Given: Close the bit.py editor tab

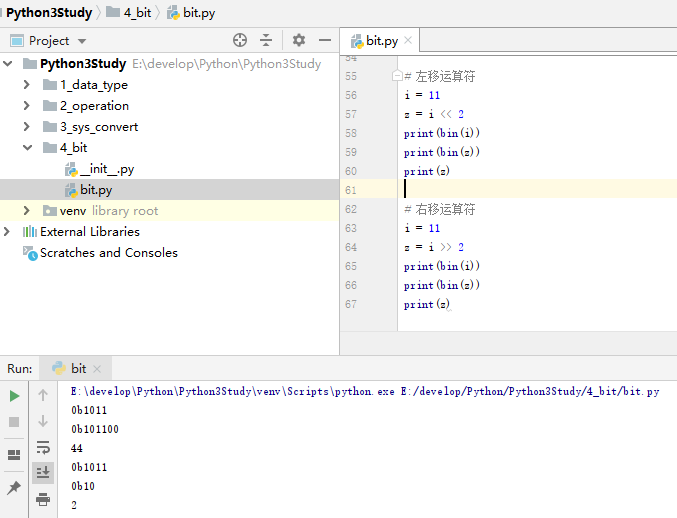Looking at the screenshot, I should coord(408,42).
